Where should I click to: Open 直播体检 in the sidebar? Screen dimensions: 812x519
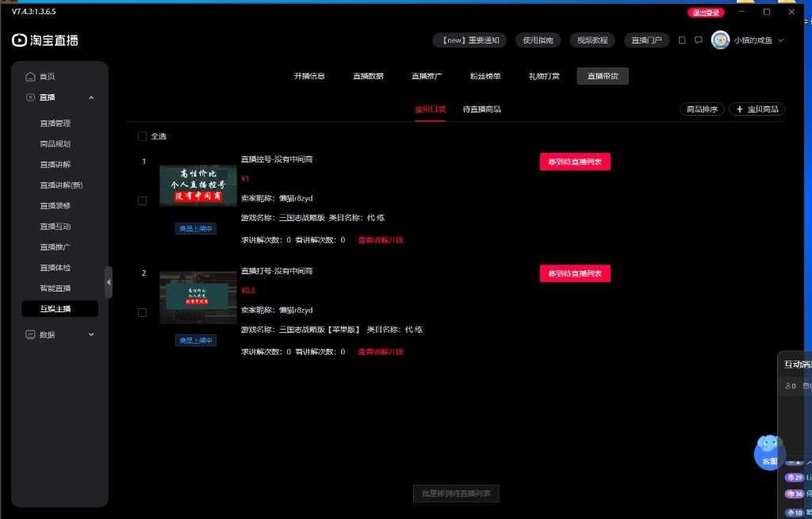[56, 268]
